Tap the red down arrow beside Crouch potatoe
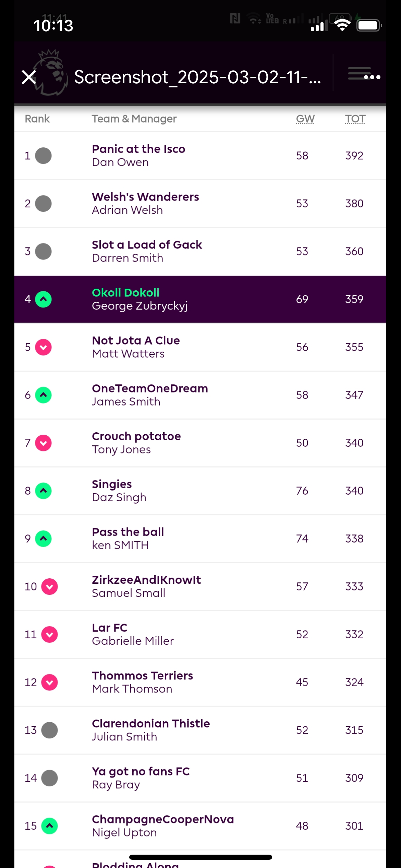The height and width of the screenshot is (868, 401). (44, 443)
